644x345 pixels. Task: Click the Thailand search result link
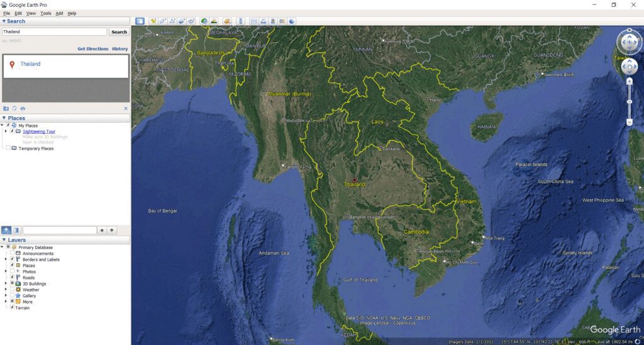coord(30,64)
